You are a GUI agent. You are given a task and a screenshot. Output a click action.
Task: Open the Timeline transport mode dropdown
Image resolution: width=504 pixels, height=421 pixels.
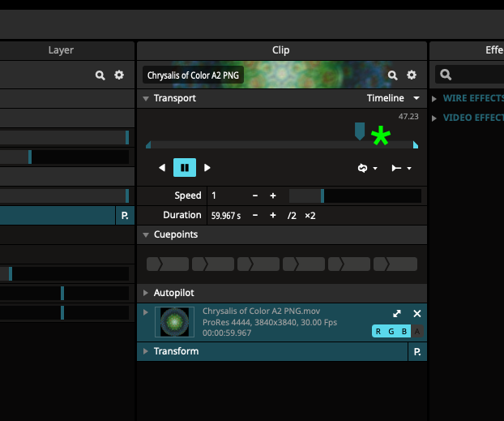tap(393, 98)
